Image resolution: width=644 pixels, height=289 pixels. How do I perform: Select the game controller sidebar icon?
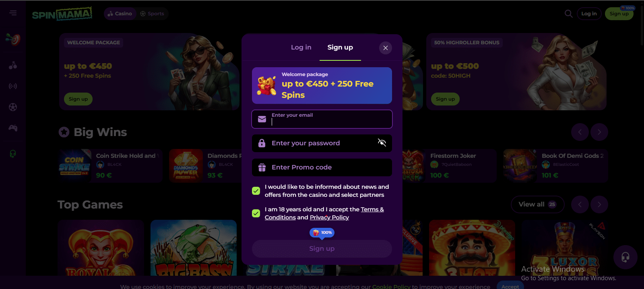[13, 128]
